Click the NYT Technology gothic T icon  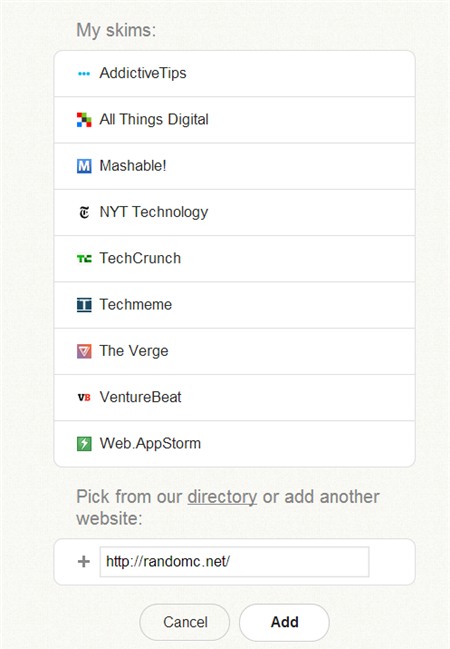84,212
